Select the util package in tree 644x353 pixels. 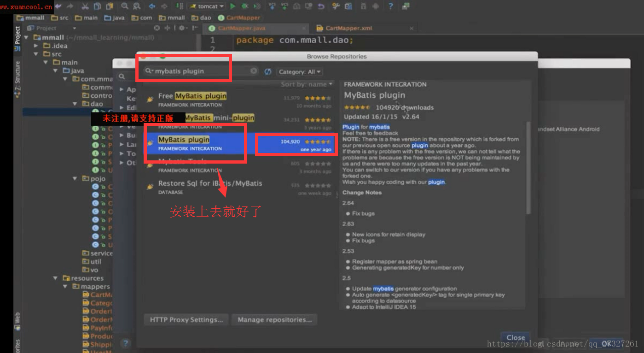pos(92,261)
